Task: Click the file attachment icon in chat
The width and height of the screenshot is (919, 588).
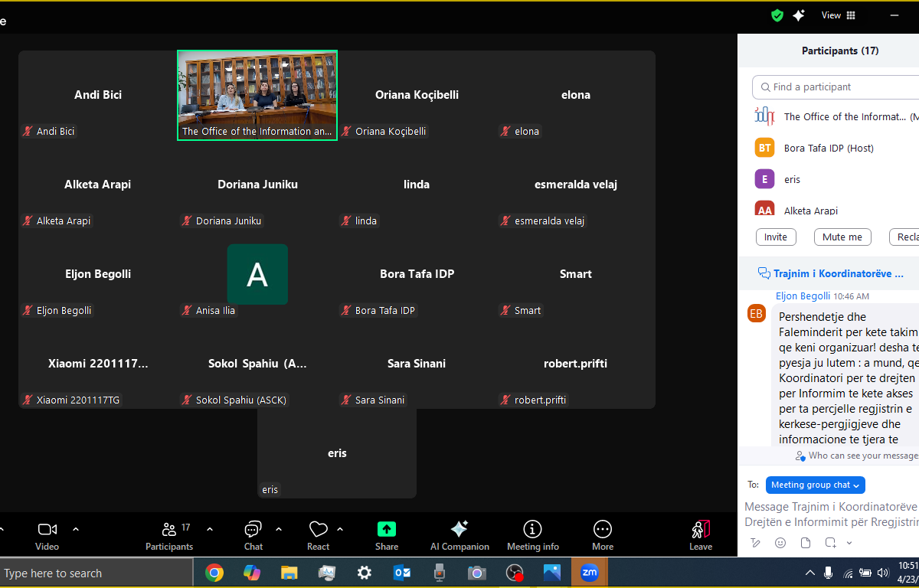Action: (x=806, y=543)
